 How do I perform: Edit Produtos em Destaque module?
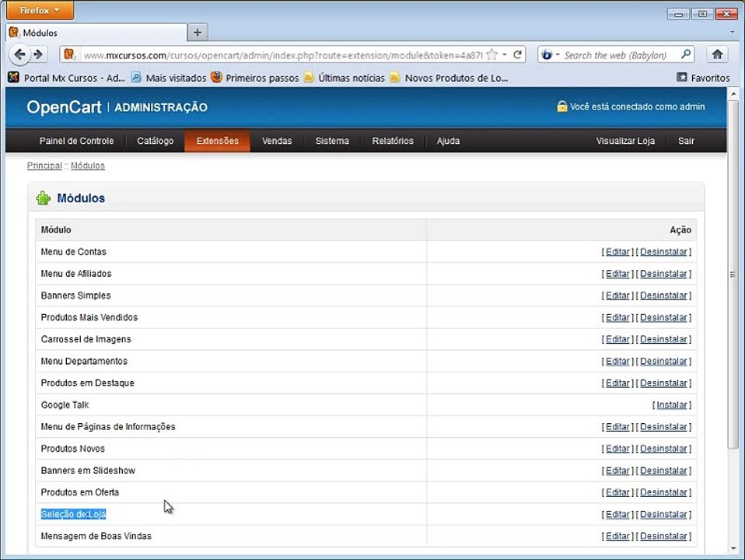617,383
